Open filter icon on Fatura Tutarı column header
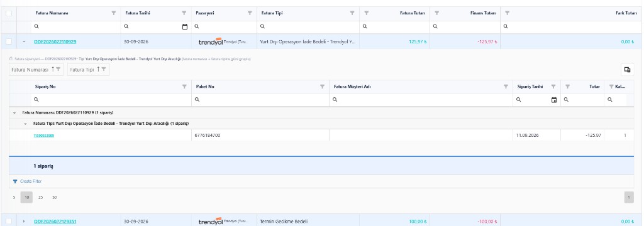This screenshot has width=644, height=226. click(x=367, y=13)
